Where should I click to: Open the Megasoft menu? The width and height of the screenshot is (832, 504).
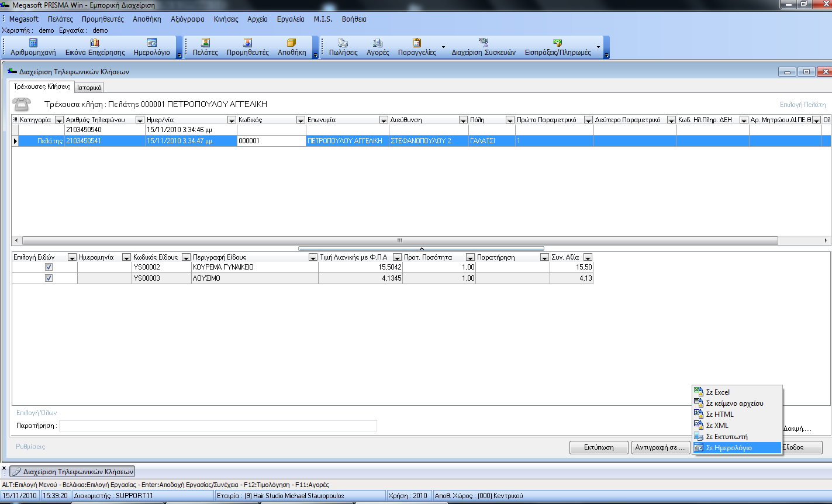pos(24,19)
